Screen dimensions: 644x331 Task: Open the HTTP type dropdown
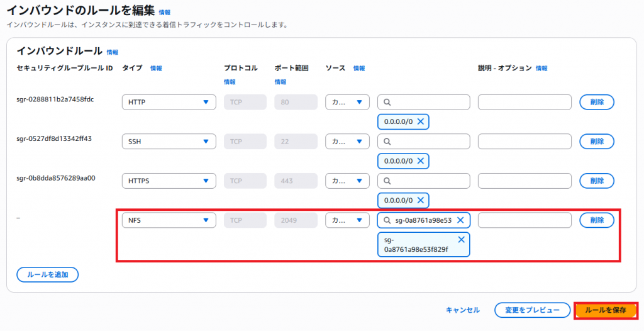tap(169, 102)
